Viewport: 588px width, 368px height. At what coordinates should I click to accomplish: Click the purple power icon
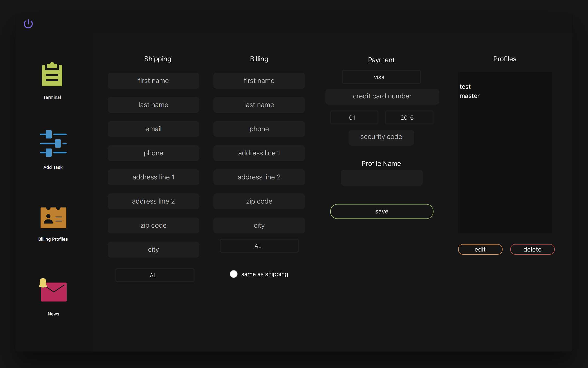click(x=28, y=24)
